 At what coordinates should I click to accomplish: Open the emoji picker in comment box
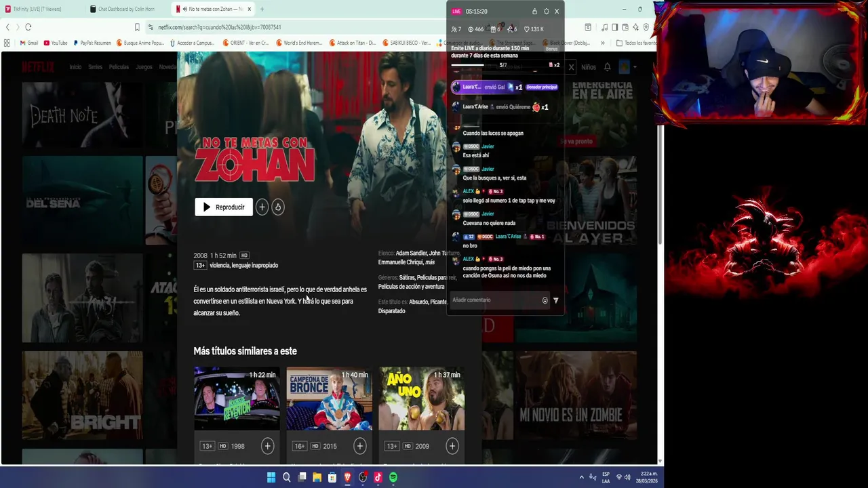click(545, 300)
